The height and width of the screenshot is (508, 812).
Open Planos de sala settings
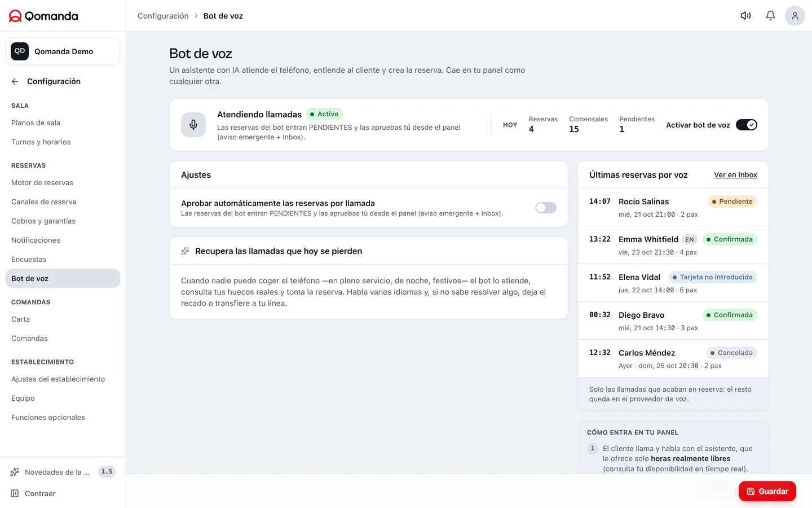[x=63, y=123]
